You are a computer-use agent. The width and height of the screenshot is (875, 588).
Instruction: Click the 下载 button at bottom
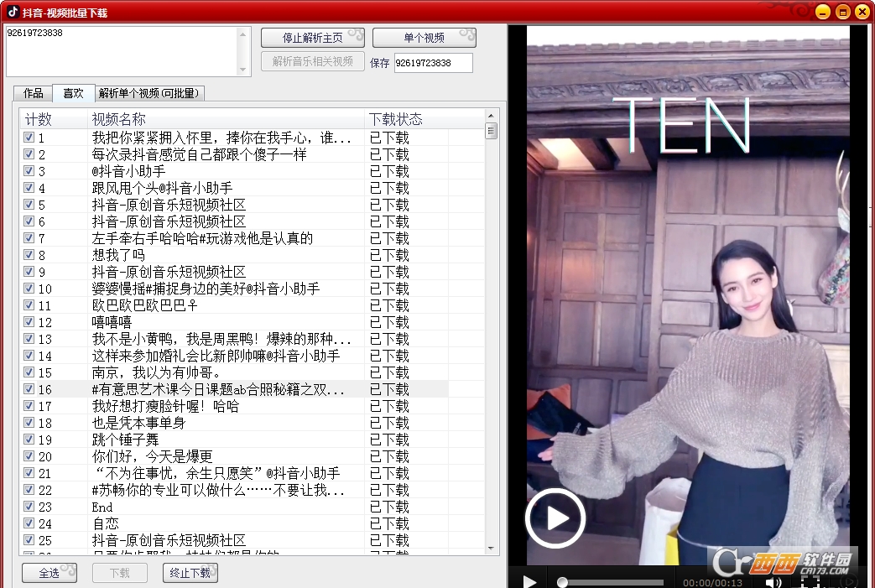click(x=119, y=573)
